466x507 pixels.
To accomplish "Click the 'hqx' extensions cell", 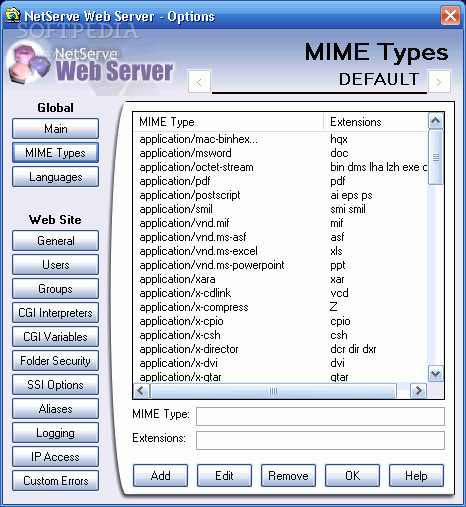I will [339, 139].
